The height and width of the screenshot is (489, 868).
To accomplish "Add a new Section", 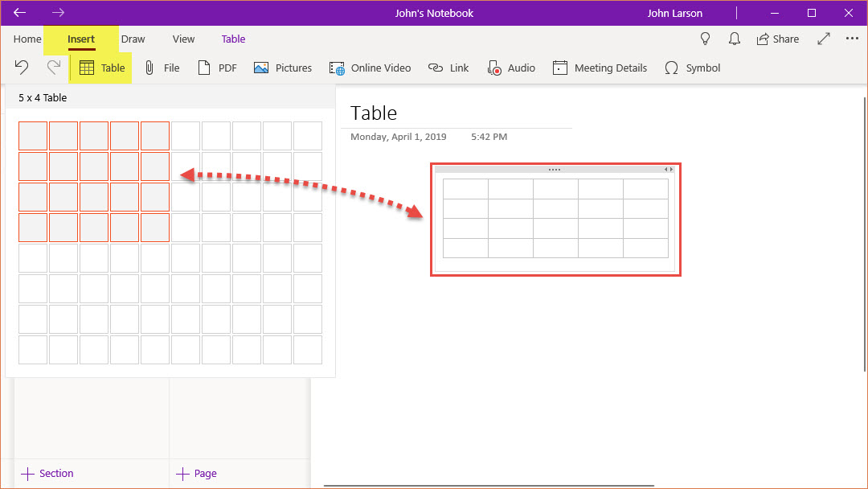I will (47, 473).
